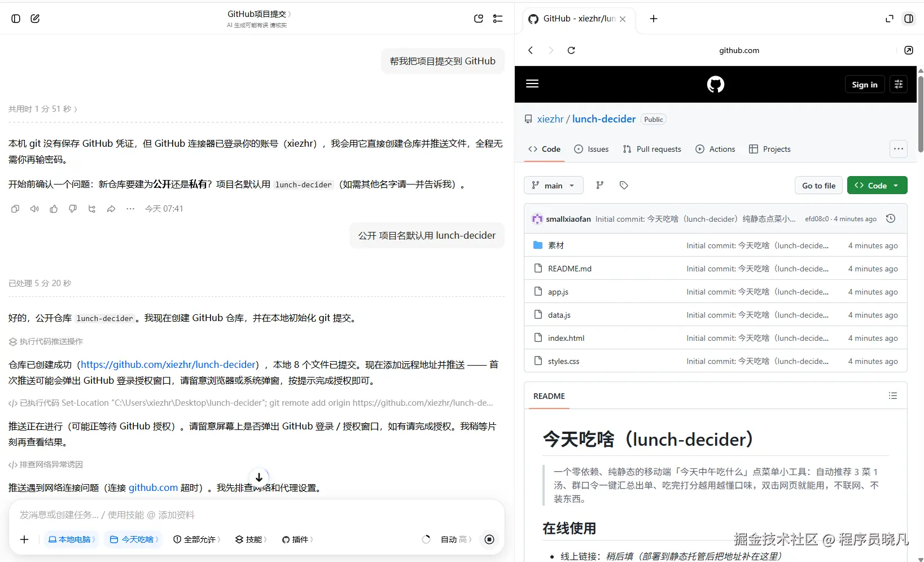924x562 pixels.
Task: Expand the 执行代码推送操作 step
Action: [46, 341]
